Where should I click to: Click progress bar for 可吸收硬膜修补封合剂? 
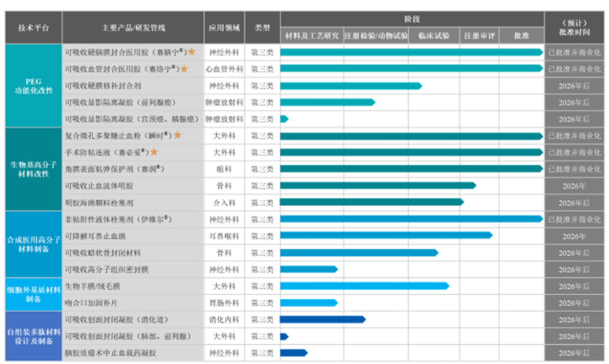tap(351, 86)
